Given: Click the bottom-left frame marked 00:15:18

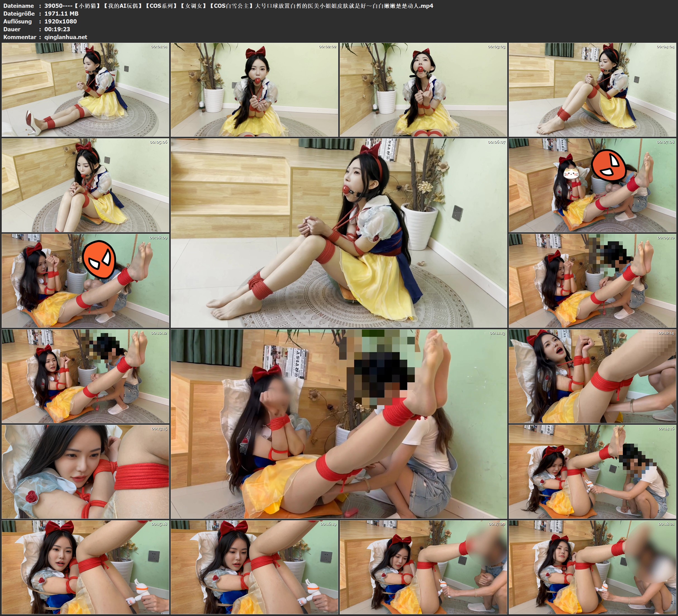Looking at the screenshot, I should [x=85, y=567].
